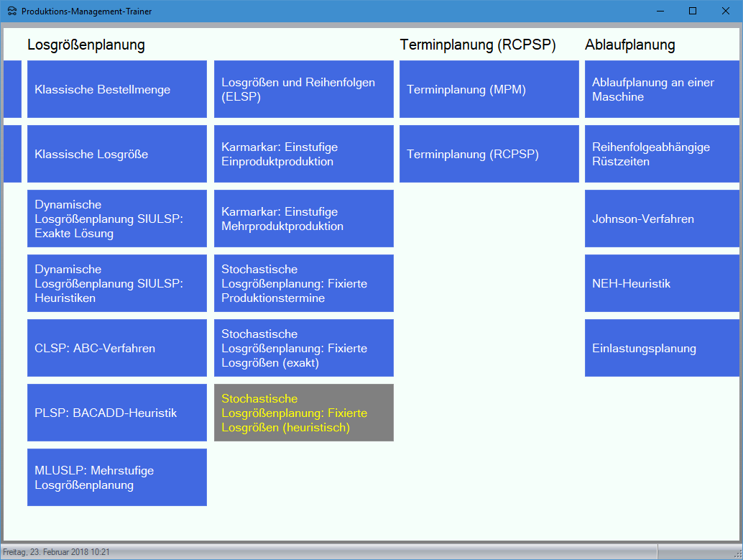
Task: Open the Klassische Bestellmenge tile
Action: pos(117,89)
